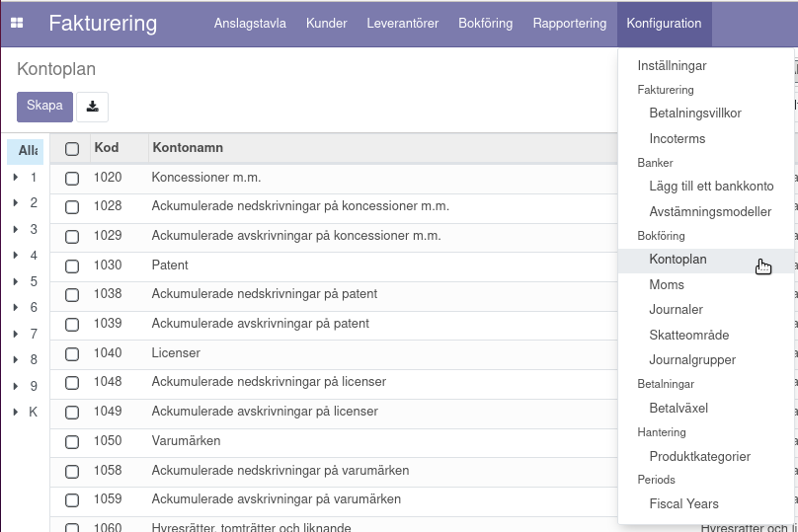Image resolution: width=798 pixels, height=532 pixels.
Task: Tick checkbox for account 1048
Action: 72,383
